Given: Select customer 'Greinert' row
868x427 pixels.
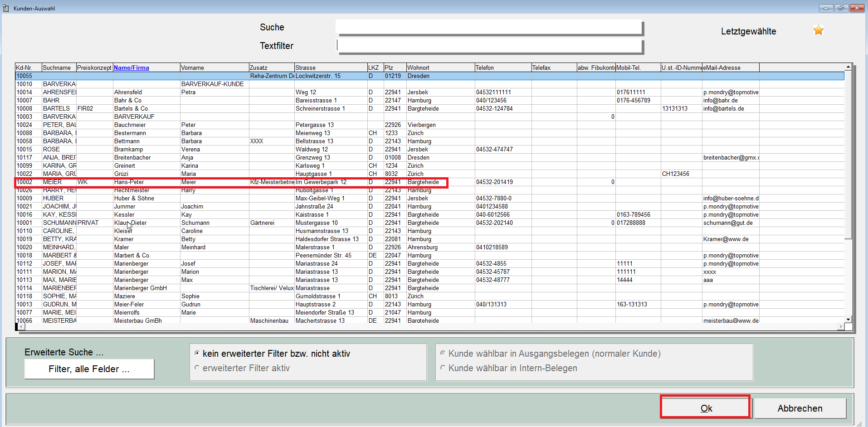Looking at the screenshot, I should point(430,165).
